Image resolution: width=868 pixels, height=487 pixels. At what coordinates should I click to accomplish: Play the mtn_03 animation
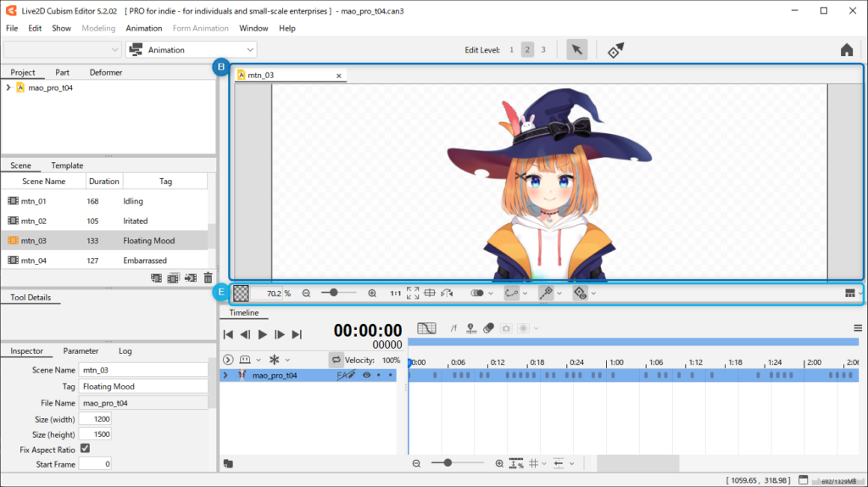click(x=263, y=334)
